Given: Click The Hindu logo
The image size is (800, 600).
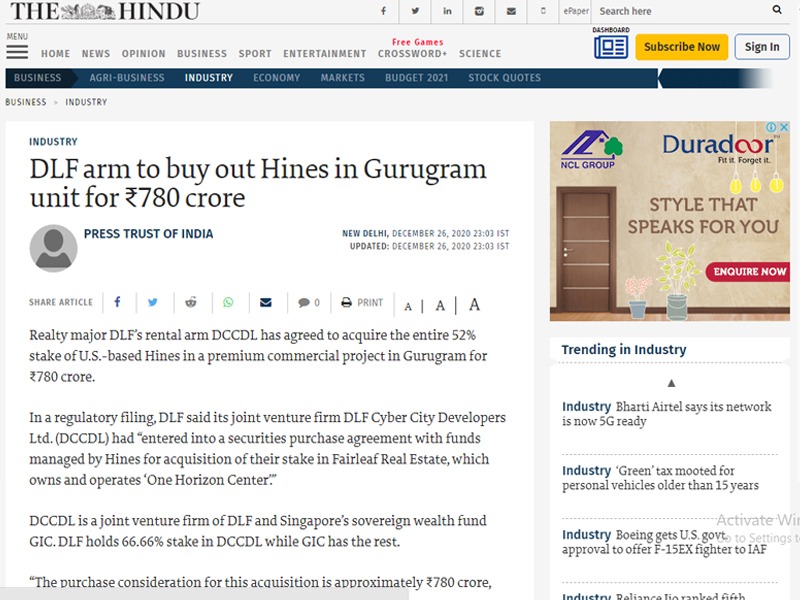Looking at the screenshot, I should (105, 11).
